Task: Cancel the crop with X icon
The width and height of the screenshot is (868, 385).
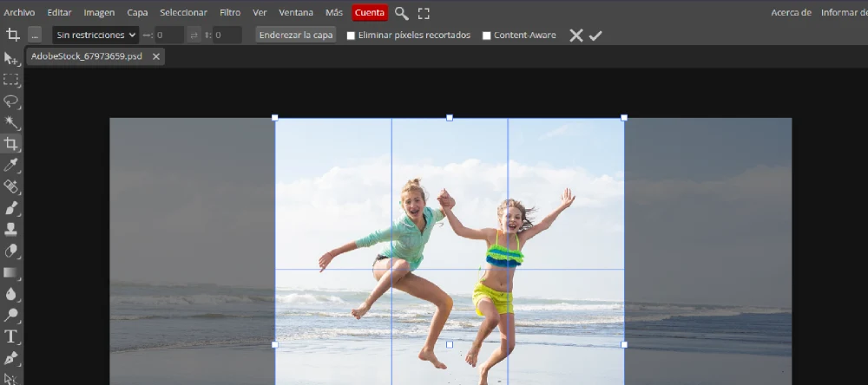Action: [x=576, y=36]
